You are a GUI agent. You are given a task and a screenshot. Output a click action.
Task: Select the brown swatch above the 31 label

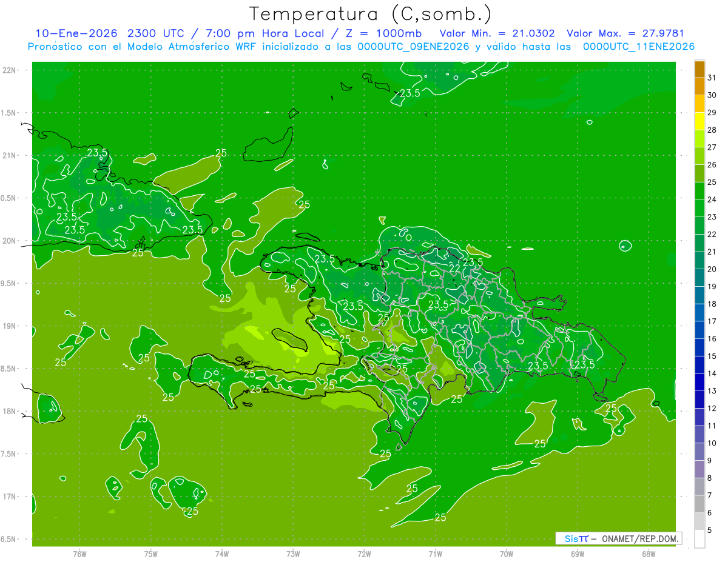point(699,69)
